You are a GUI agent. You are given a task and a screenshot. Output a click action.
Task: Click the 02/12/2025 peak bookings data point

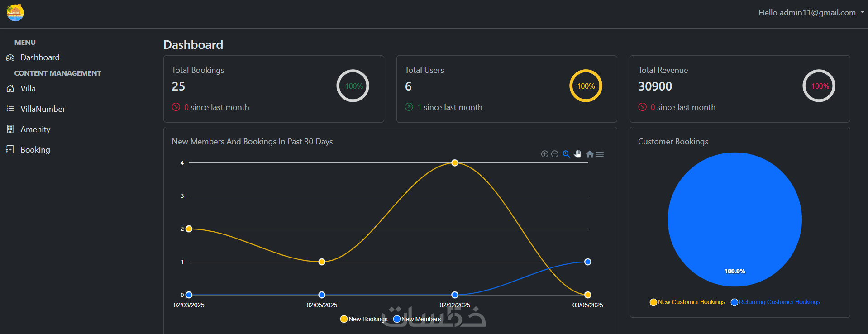pos(455,163)
